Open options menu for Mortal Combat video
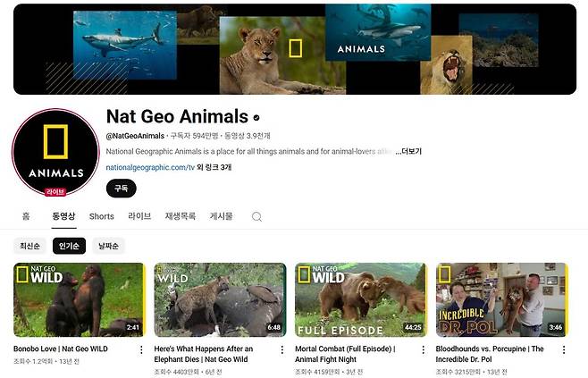 click(423, 349)
